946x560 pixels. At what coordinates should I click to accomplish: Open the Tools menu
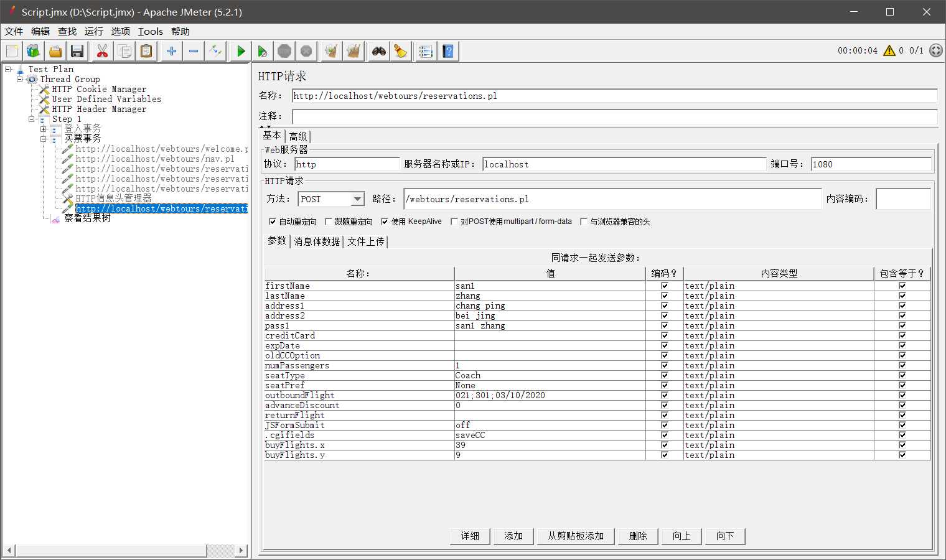click(150, 32)
